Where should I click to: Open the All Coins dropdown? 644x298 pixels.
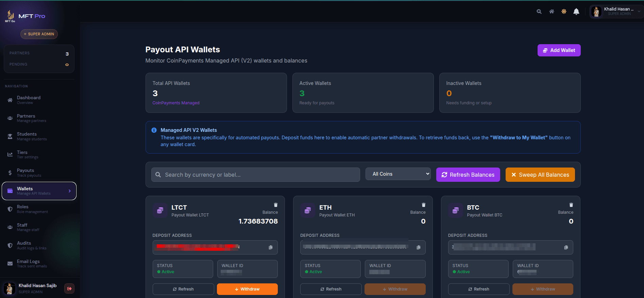point(398,174)
